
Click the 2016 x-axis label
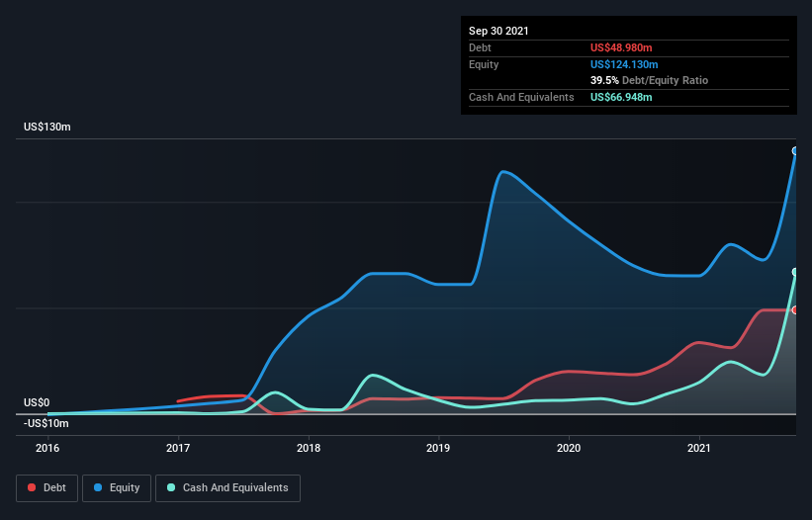tap(47, 448)
